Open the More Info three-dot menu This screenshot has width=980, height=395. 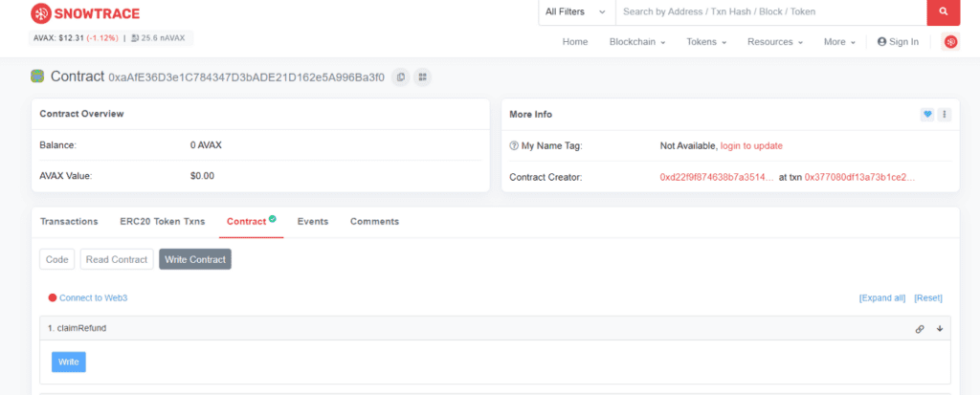point(945,115)
